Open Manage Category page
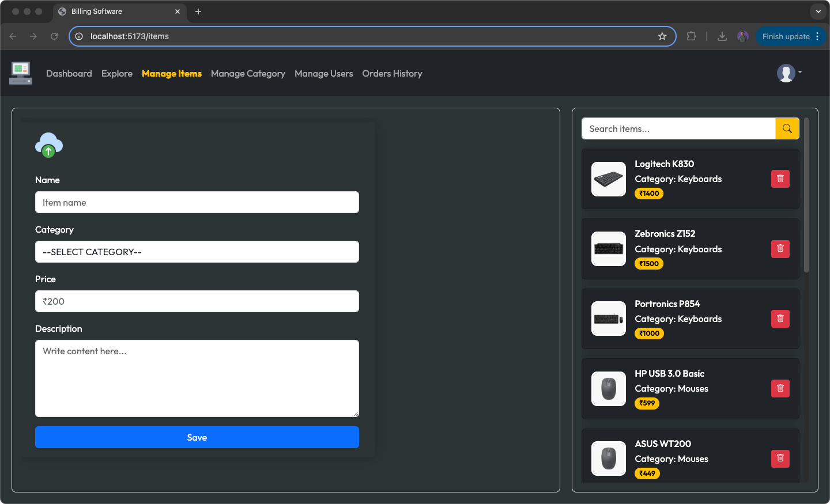 point(248,73)
